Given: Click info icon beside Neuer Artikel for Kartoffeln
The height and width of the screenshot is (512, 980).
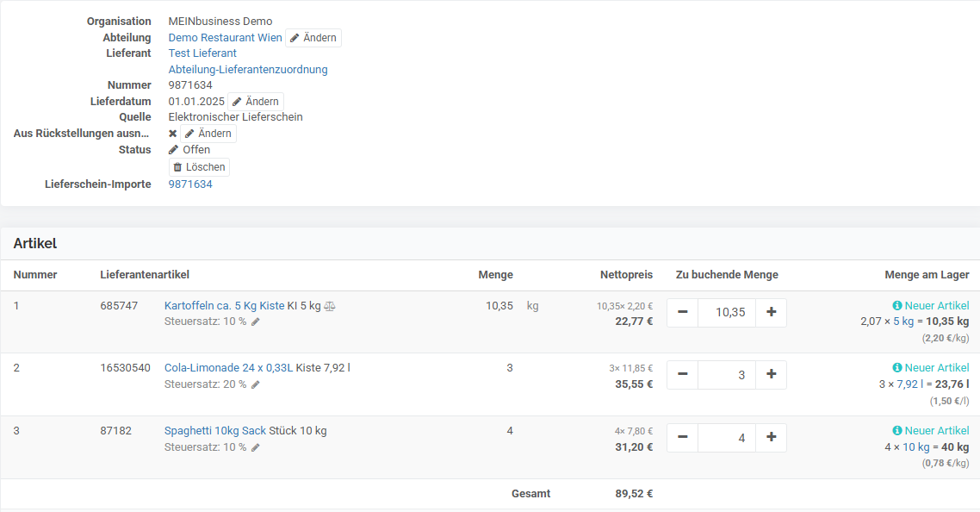Looking at the screenshot, I should (897, 306).
